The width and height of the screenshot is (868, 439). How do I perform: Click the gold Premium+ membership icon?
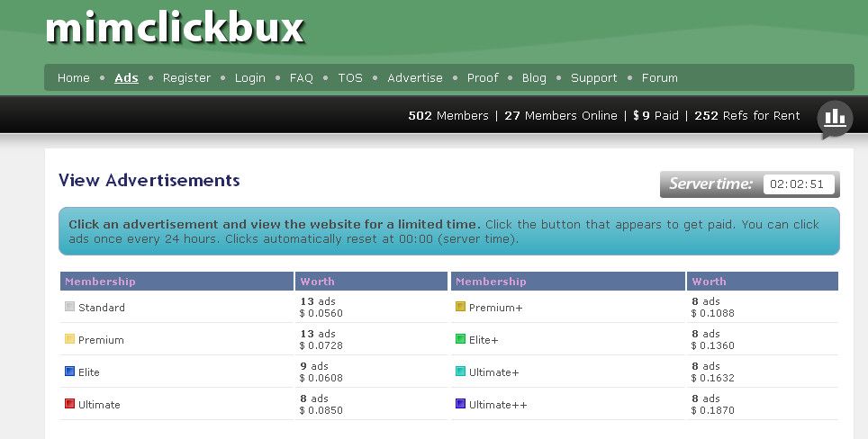461,307
